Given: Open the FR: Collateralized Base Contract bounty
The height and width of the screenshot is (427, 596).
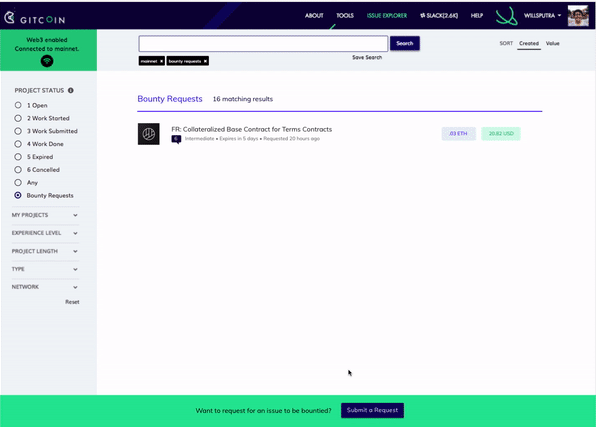Looking at the screenshot, I should [252, 129].
